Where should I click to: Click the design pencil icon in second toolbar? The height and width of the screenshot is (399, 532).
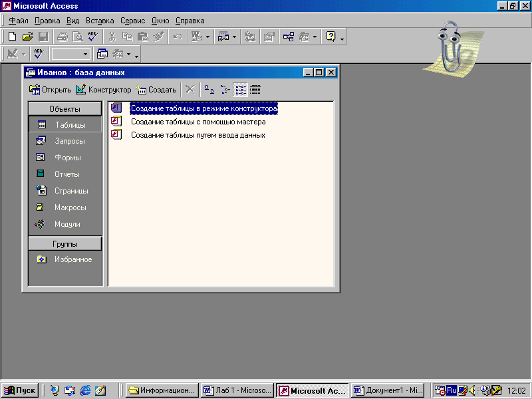click(x=13, y=54)
